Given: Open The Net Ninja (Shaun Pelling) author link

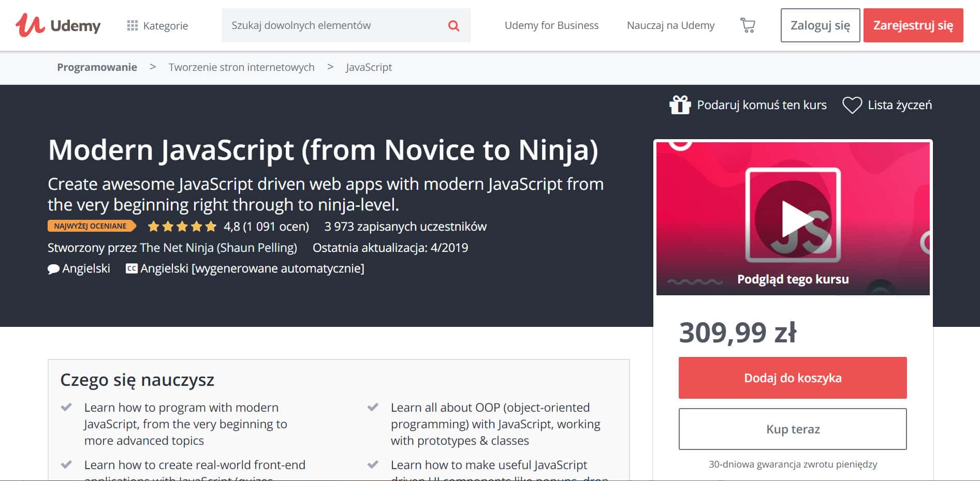Looking at the screenshot, I should pyautogui.click(x=218, y=248).
